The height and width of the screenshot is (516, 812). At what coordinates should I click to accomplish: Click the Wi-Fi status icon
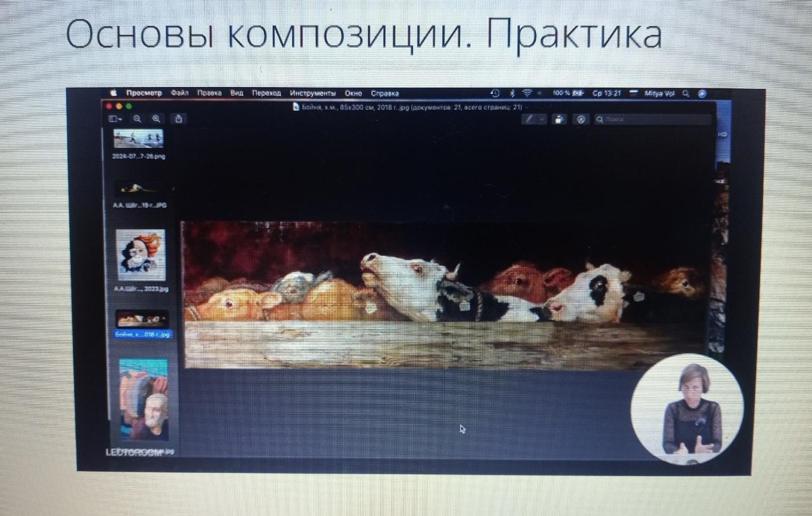click(527, 93)
